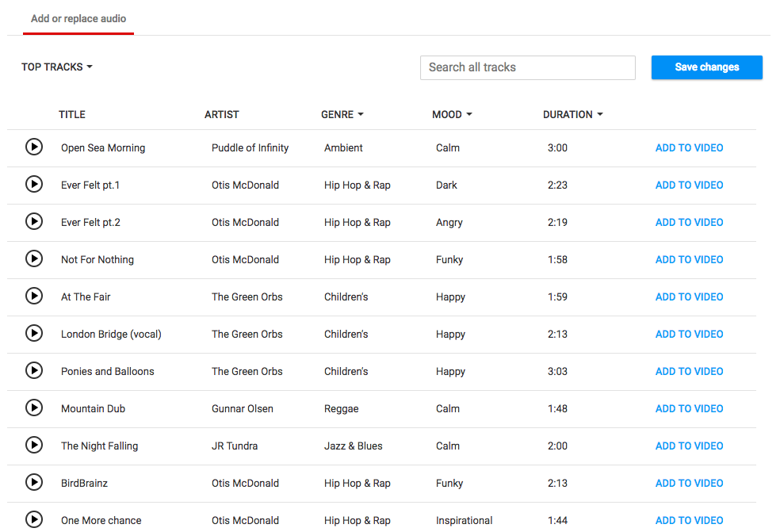Play The Night Falling track
Viewport: 784px width, 532px height.
pos(34,445)
